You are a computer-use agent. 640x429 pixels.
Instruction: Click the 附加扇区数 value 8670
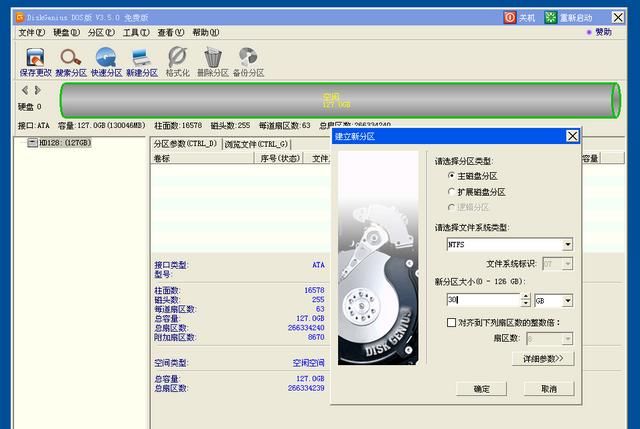[x=316, y=337]
